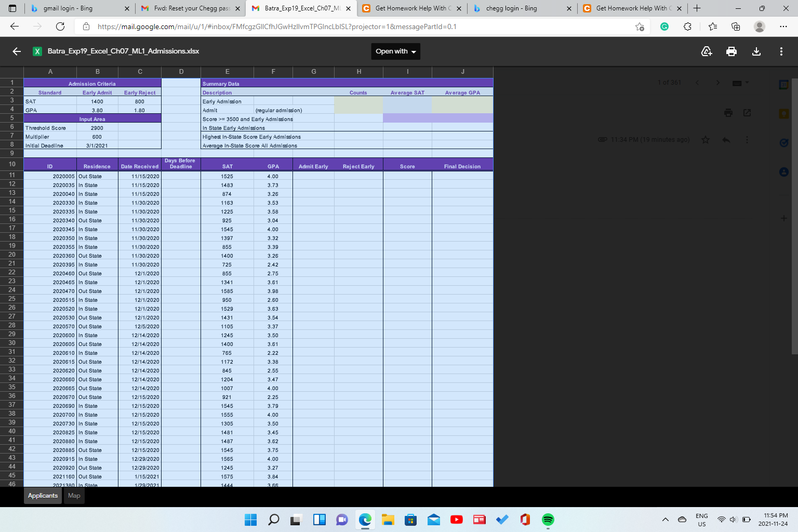Open Spotify from taskbar

pos(548,520)
